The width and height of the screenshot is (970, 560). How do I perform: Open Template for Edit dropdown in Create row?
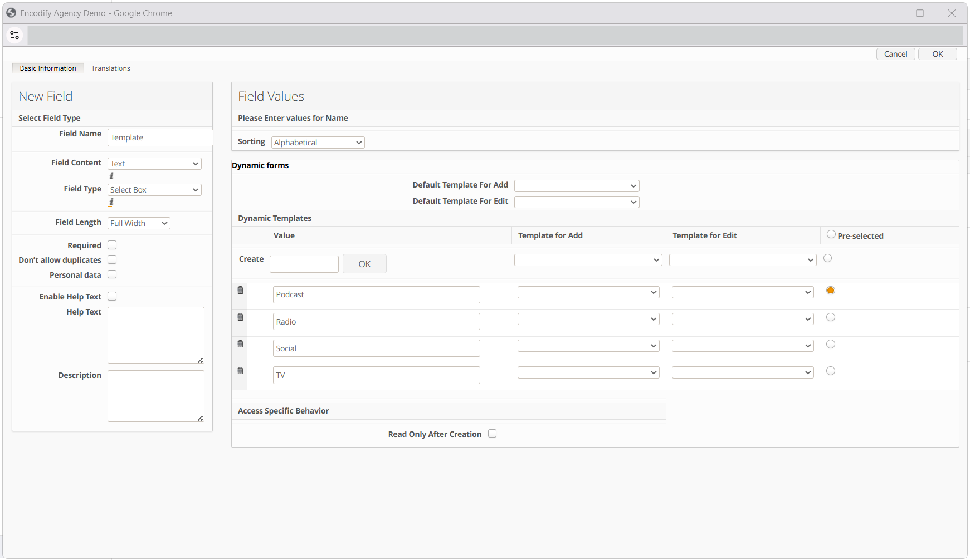click(x=743, y=260)
